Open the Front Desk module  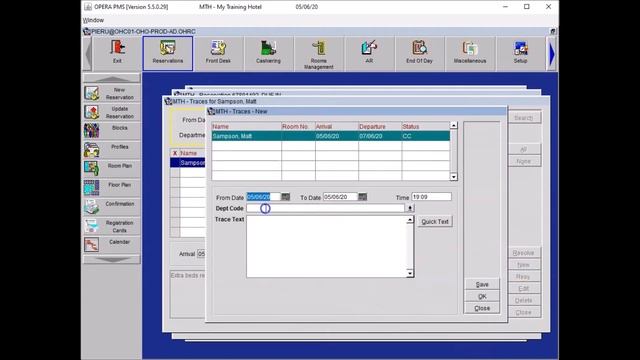point(218,53)
